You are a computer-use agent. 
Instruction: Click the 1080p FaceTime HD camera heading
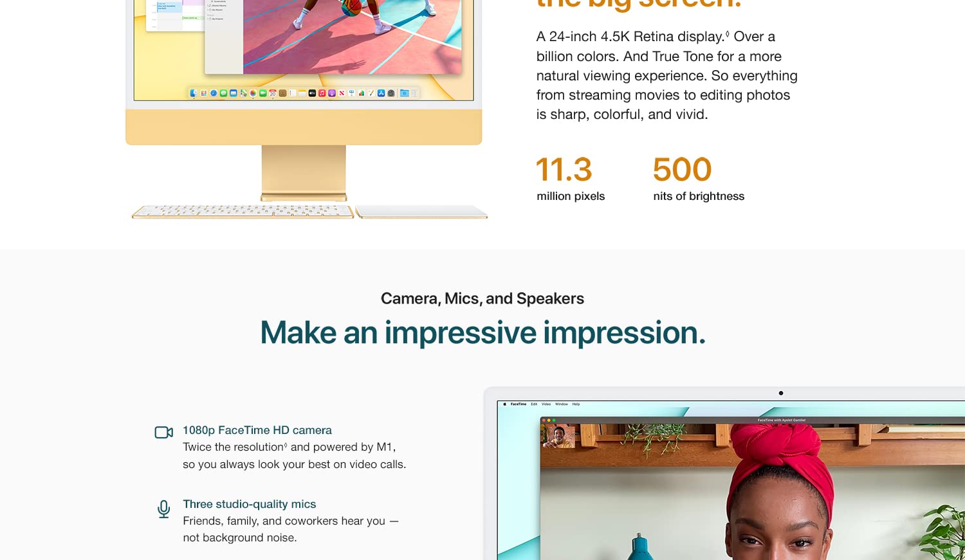point(257,430)
